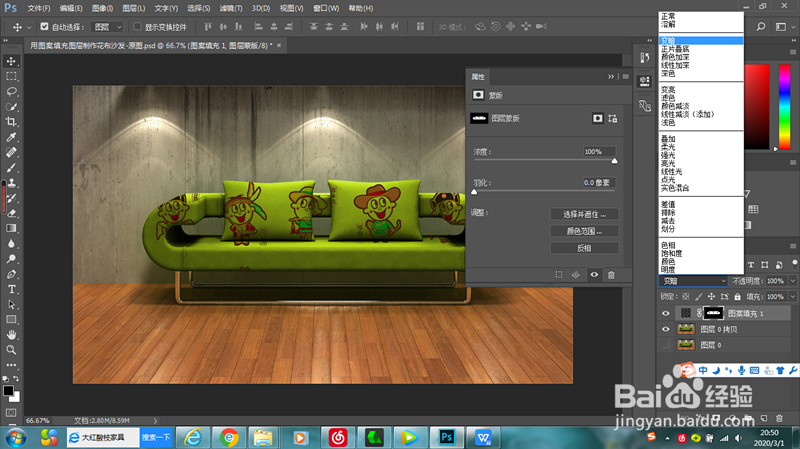Add vector mask icon in Properties
This screenshot has width=800, height=449.
[613, 118]
